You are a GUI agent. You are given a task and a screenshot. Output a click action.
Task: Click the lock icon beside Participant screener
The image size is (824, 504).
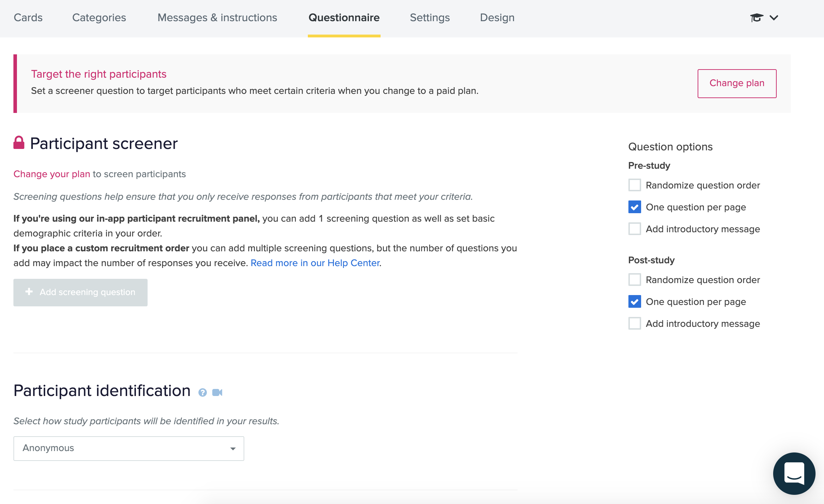(18, 143)
